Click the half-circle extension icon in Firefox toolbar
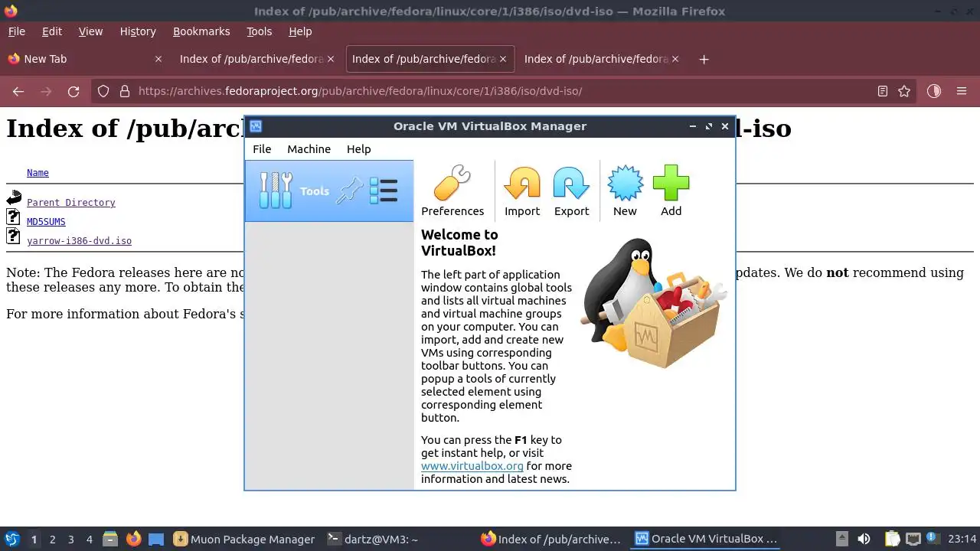Image resolution: width=980 pixels, height=551 pixels. [x=933, y=91]
